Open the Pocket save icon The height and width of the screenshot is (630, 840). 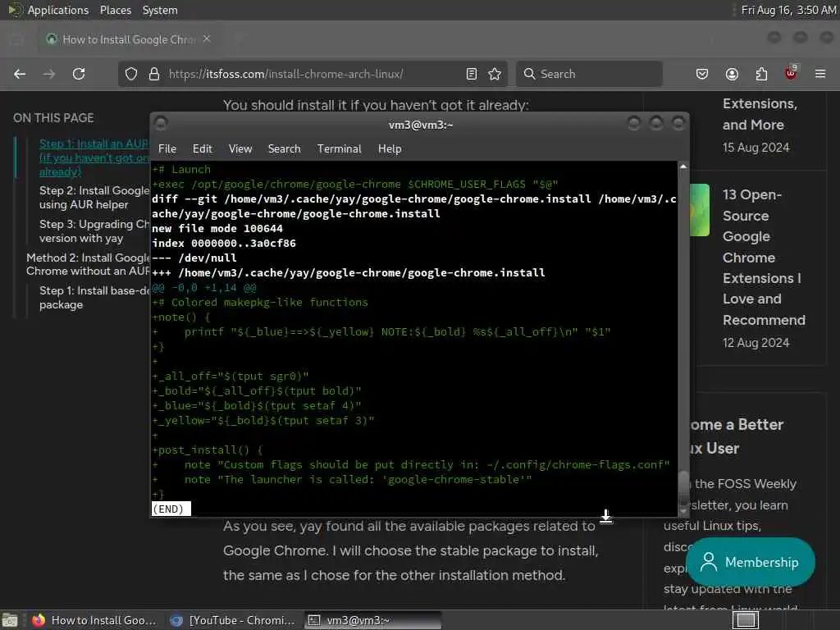click(x=702, y=74)
